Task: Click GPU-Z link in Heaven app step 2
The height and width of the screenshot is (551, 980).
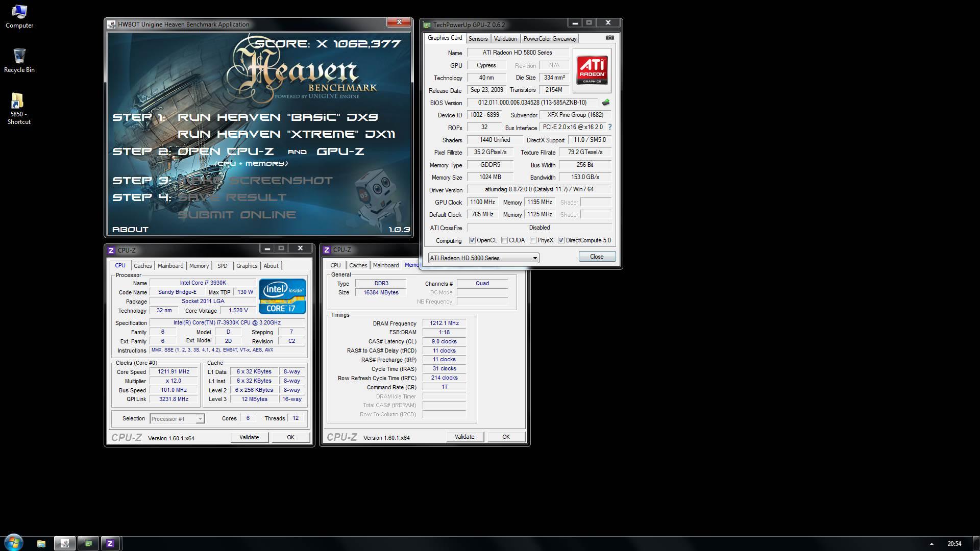Action: (340, 152)
